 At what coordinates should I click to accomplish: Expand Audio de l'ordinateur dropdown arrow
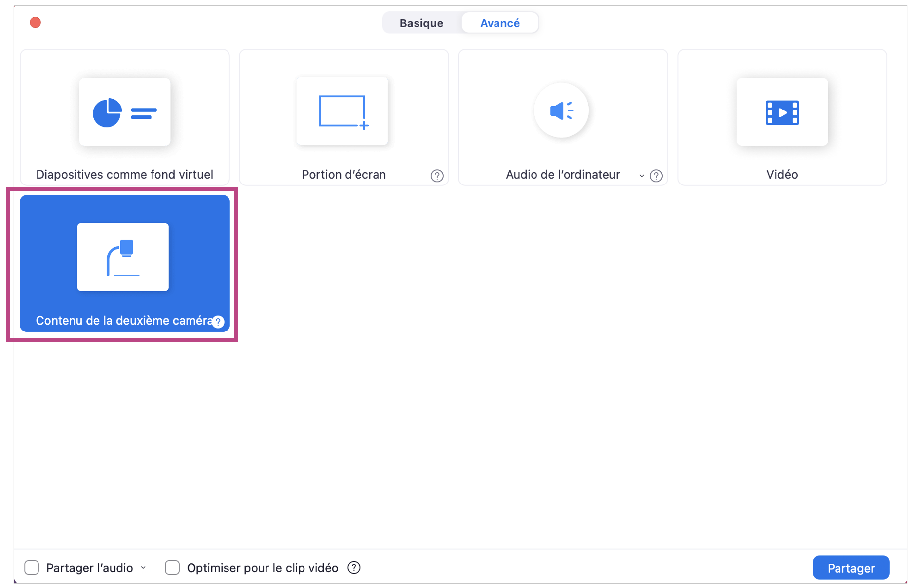pos(641,176)
